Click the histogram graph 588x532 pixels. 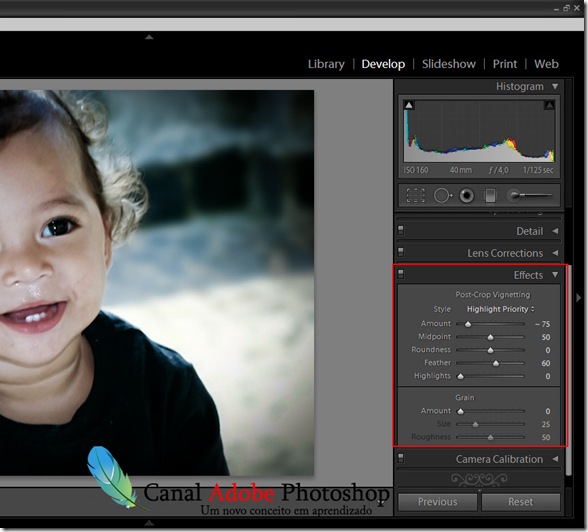[479, 131]
